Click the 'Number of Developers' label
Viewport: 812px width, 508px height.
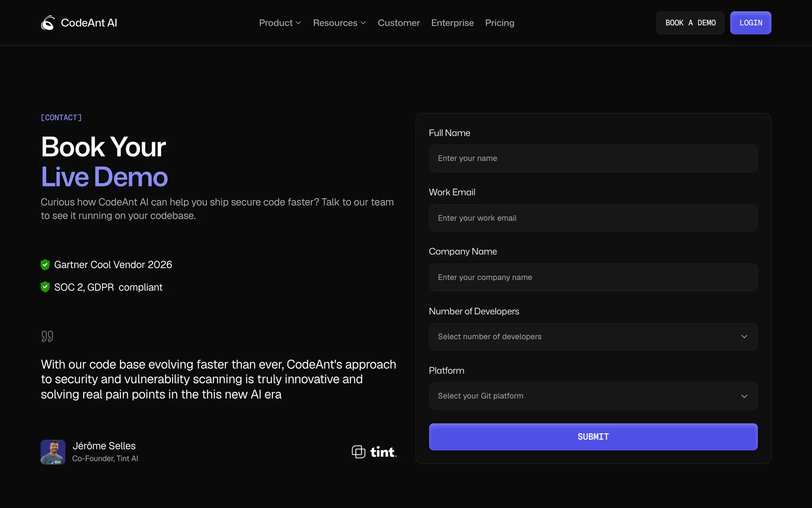[x=474, y=311]
